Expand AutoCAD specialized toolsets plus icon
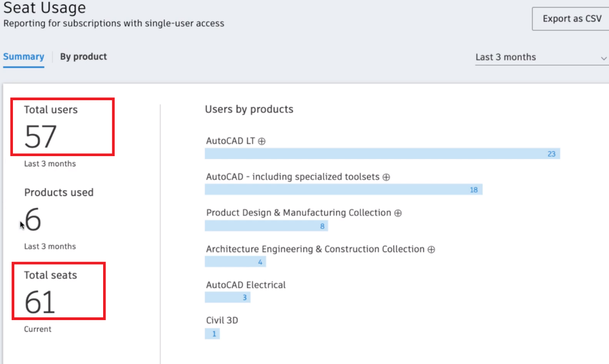The height and width of the screenshot is (364, 609). tap(387, 177)
